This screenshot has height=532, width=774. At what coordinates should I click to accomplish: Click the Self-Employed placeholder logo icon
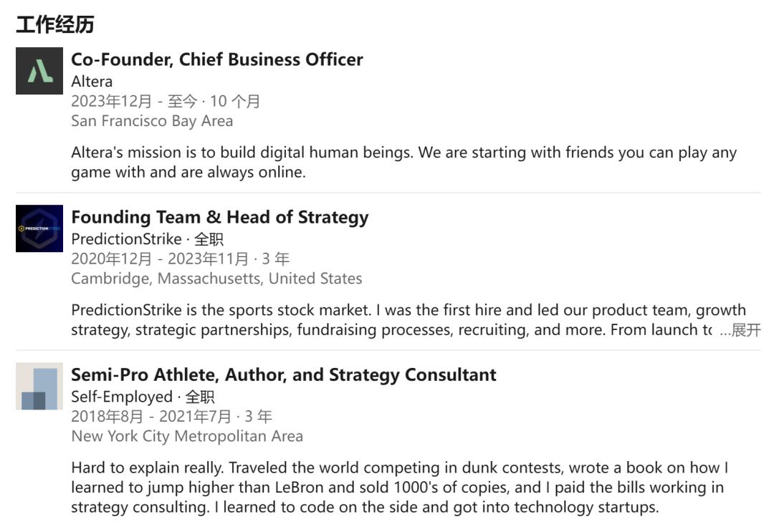(x=39, y=386)
